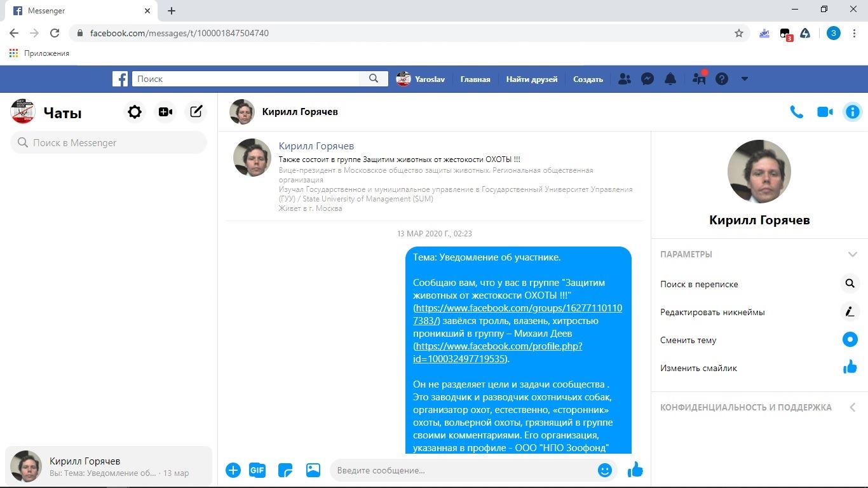This screenshot has width=868, height=488.
Task: Open the profile.php link in message
Action: (x=498, y=353)
